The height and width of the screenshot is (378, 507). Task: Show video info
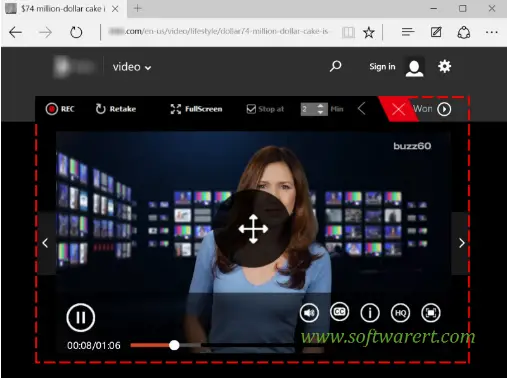pyautogui.click(x=370, y=313)
